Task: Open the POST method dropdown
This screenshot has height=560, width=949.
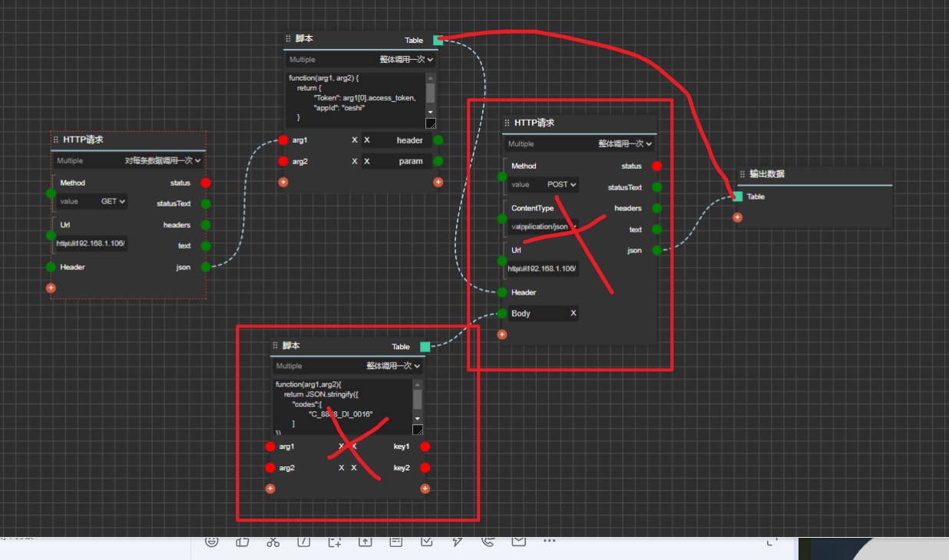Action: tap(562, 184)
